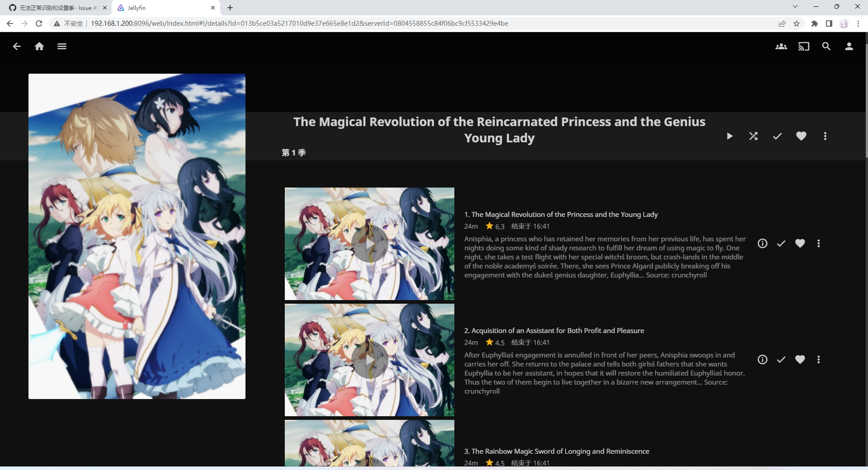
Task: Play episode 1 via its thumbnail
Action: [369, 244]
